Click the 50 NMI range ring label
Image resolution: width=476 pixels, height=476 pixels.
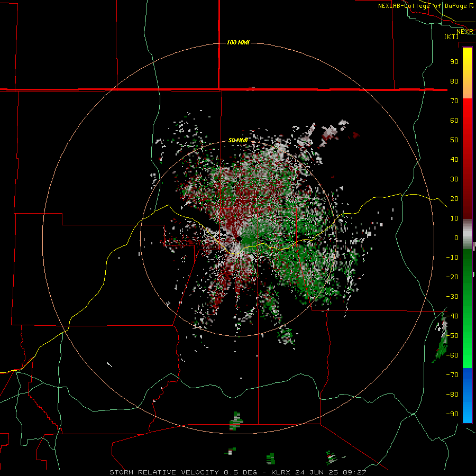click(238, 140)
